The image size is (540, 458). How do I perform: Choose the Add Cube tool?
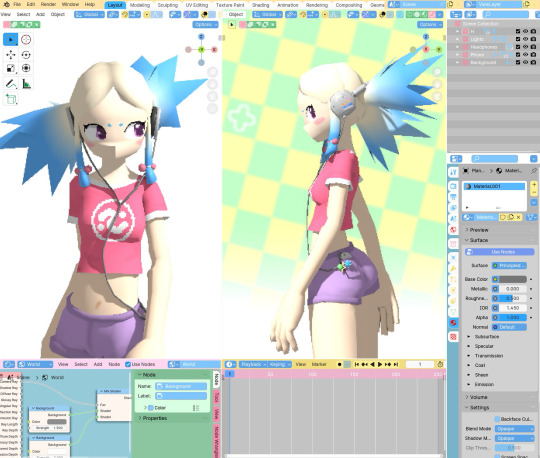(x=11, y=99)
